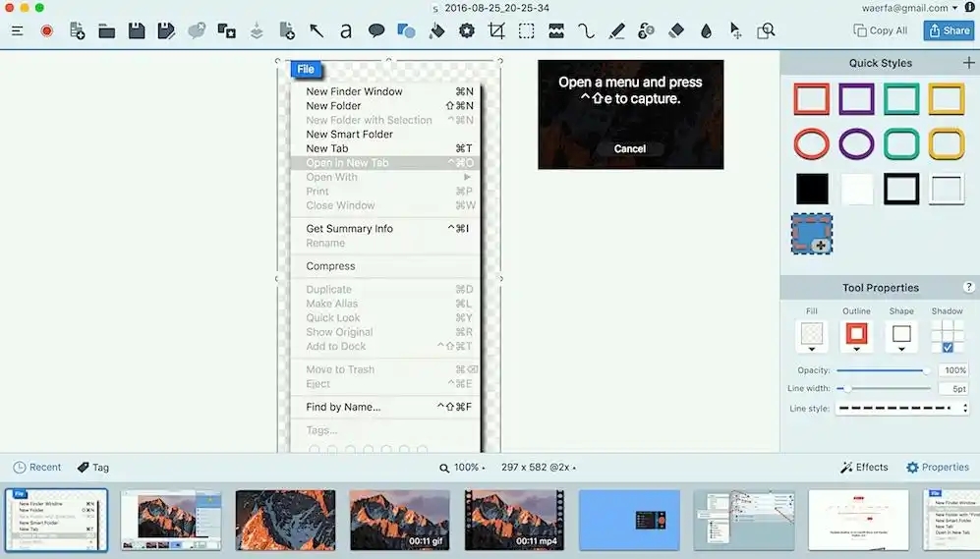Click the Save floppy disk icon
Viewport: 980px width, 559px height.
tap(137, 30)
